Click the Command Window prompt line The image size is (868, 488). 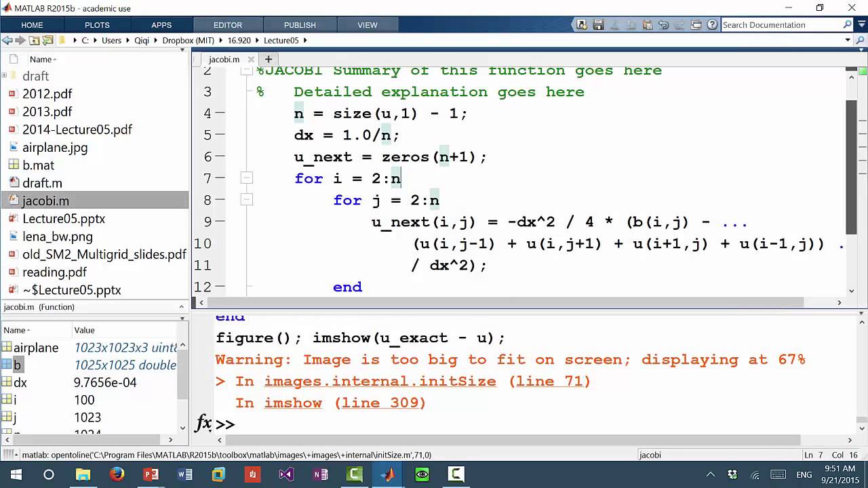(x=529, y=424)
